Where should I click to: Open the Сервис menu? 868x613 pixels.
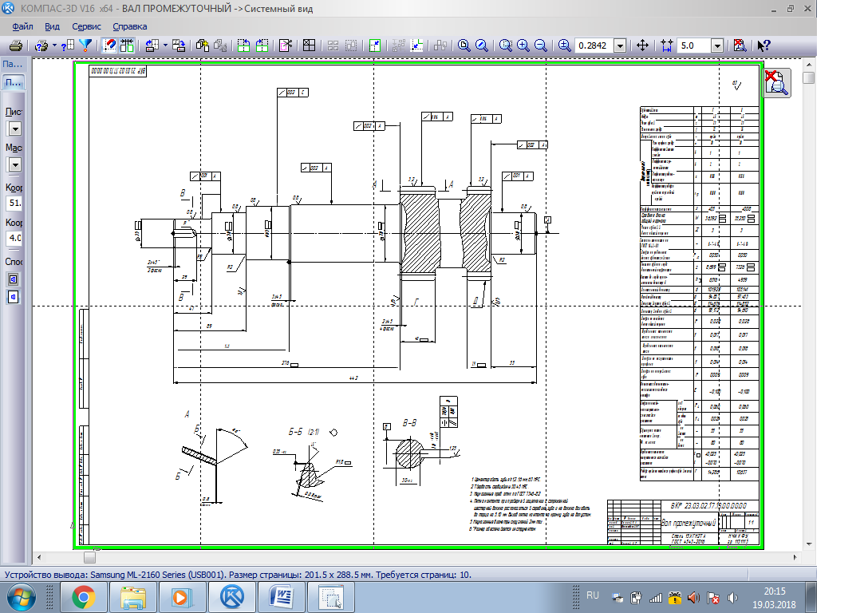click(86, 26)
